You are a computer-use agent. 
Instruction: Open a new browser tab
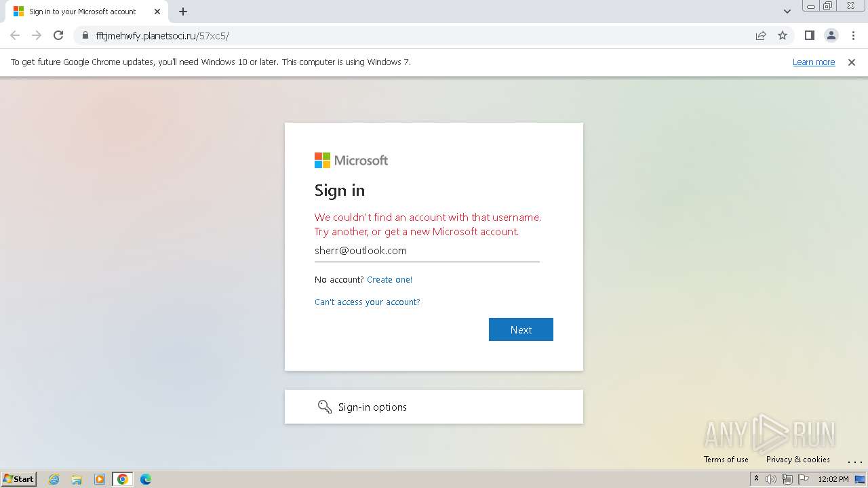[x=183, y=12]
